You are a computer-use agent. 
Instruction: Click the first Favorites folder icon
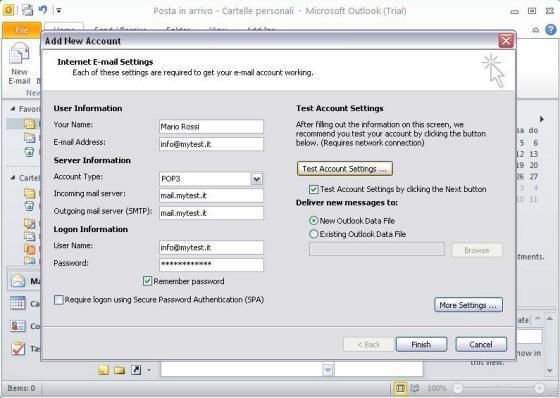[x=29, y=124]
